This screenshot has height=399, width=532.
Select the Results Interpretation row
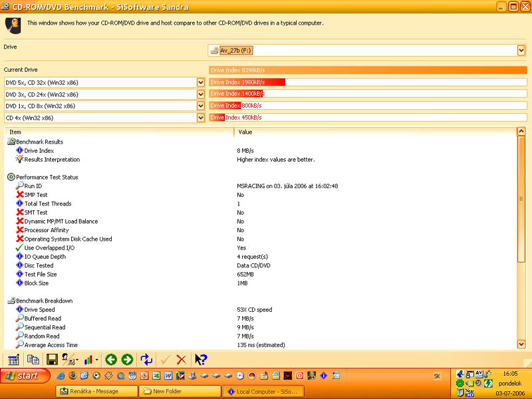pyautogui.click(x=48, y=160)
